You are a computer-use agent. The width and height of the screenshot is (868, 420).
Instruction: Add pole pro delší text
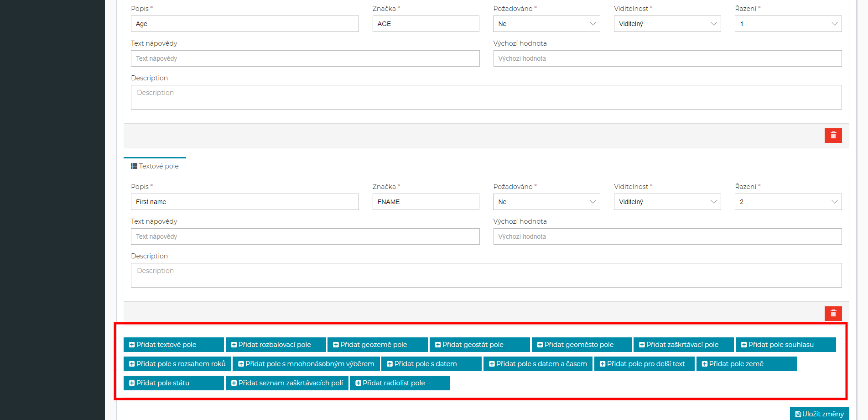645,364
